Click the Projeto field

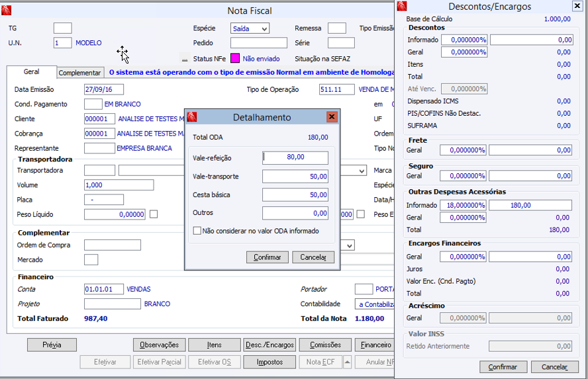pyautogui.click(x=113, y=304)
